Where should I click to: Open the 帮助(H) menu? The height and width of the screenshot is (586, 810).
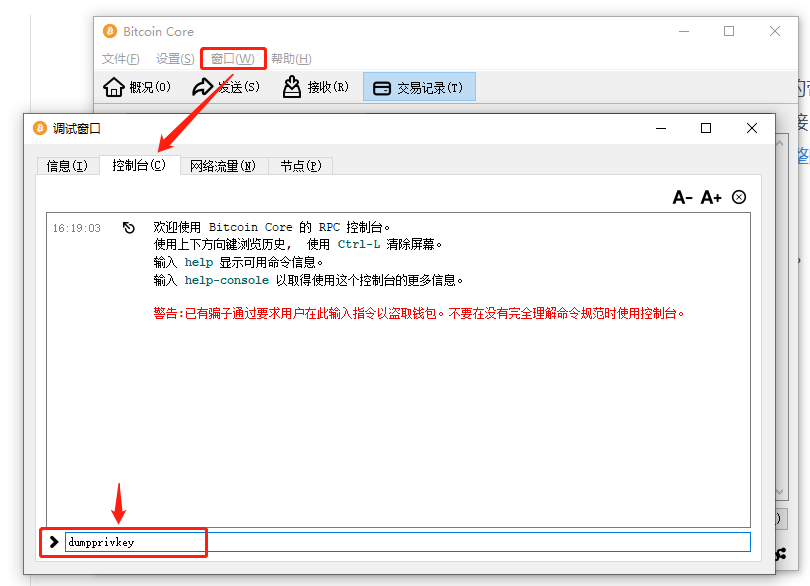[290, 58]
